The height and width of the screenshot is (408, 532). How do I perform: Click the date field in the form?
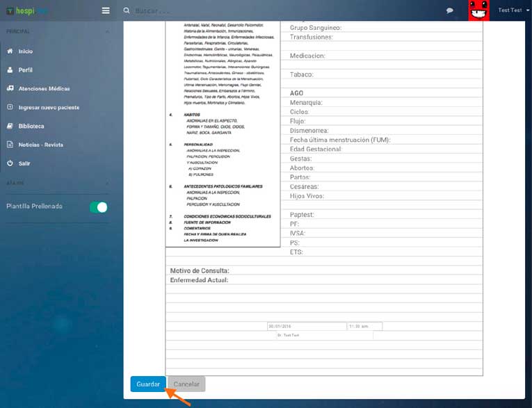click(x=306, y=326)
